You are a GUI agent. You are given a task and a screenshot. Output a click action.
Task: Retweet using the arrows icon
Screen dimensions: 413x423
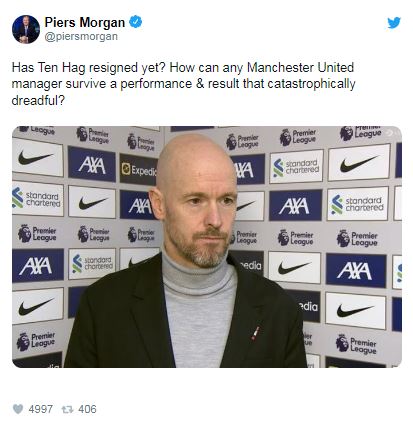pos(67,409)
